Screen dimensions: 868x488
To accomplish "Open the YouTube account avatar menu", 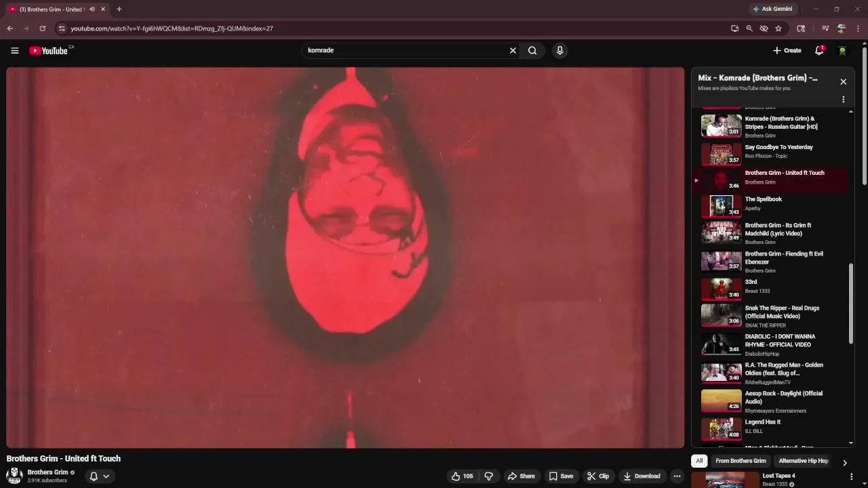I will coord(842,50).
